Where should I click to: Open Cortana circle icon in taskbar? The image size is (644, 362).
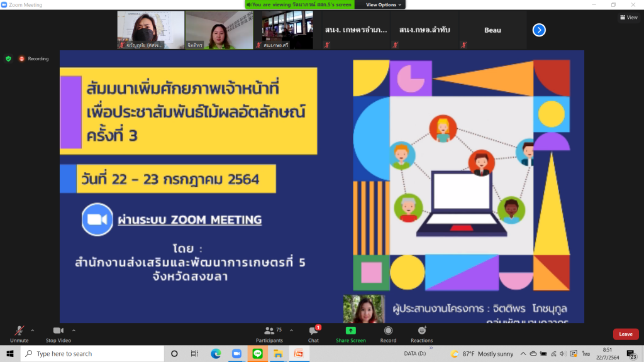pyautogui.click(x=174, y=353)
